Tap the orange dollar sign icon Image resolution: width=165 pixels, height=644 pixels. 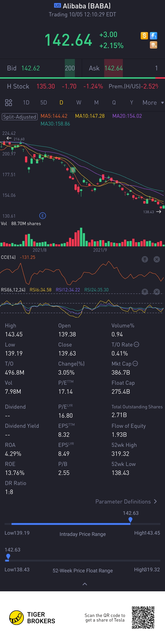(144, 36)
